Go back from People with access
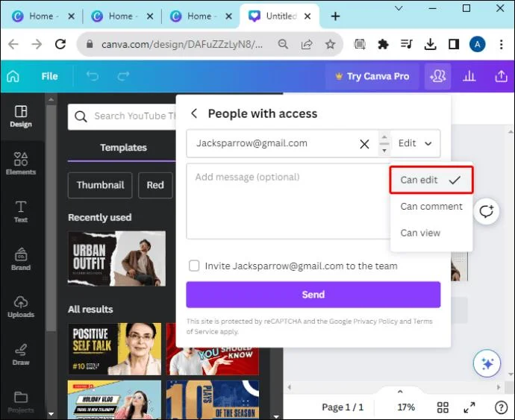Screen dimensions: 515x420 pyautogui.click(x=194, y=113)
